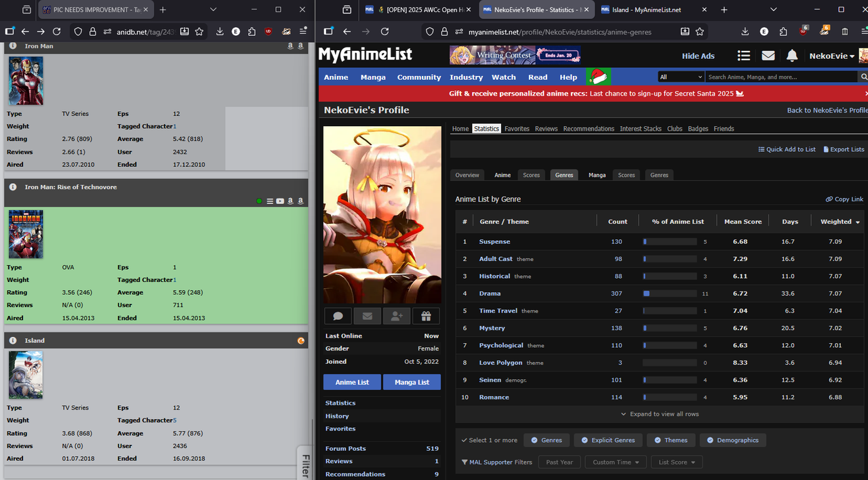Image resolution: width=868 pixels, height=480 pixels.
Task: Open uBlock Origin icon in the MyAnimeList window
Action: pos(804,31)
